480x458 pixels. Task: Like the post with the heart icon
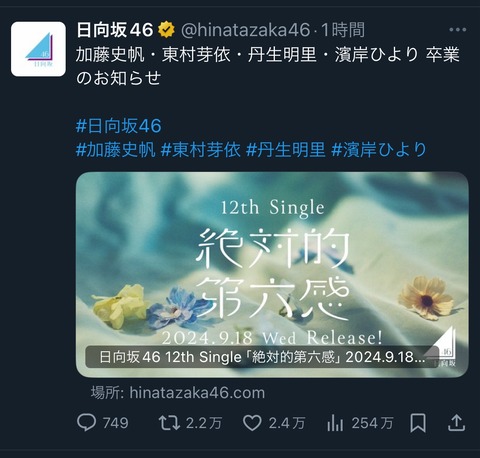252,423
